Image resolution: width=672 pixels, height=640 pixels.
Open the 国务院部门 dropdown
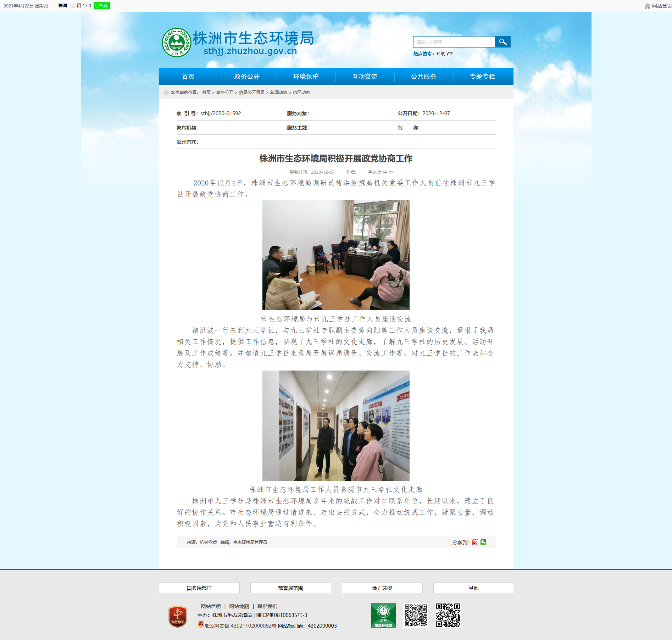[x=199, y=588]
